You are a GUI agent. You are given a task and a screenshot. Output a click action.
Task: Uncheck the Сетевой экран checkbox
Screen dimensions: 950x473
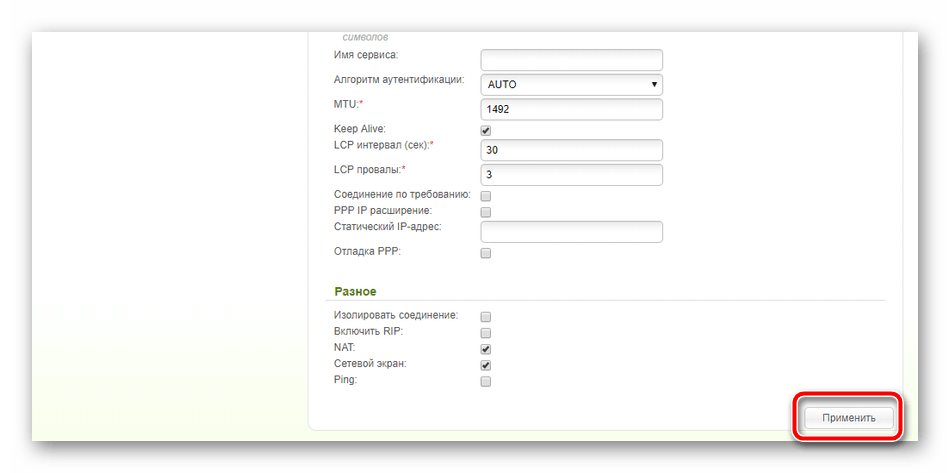[485, 365]
